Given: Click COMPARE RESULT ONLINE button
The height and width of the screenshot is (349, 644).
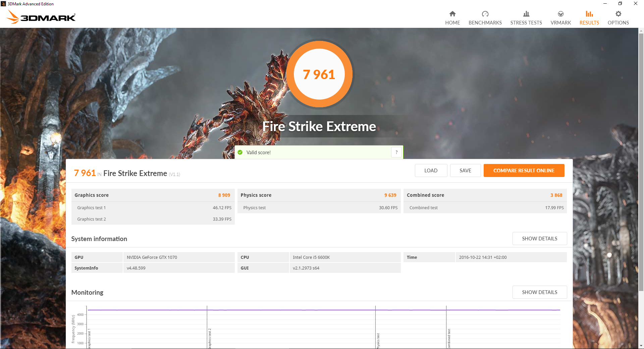Looking at the screenshot, I should pyautogui.click(x=524, y=170).
